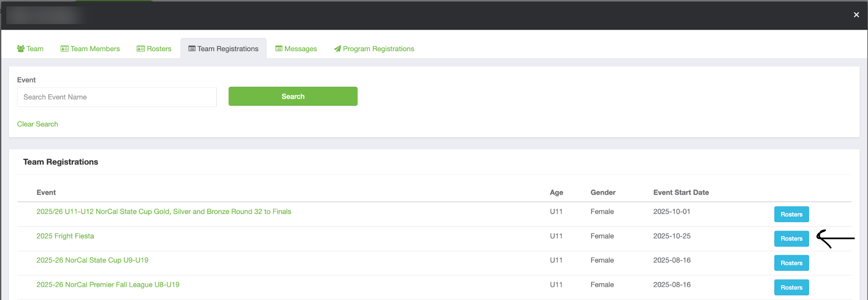Screen dimensions: 868x300
Task: Open the Team tab
Action: click(30, 49)
